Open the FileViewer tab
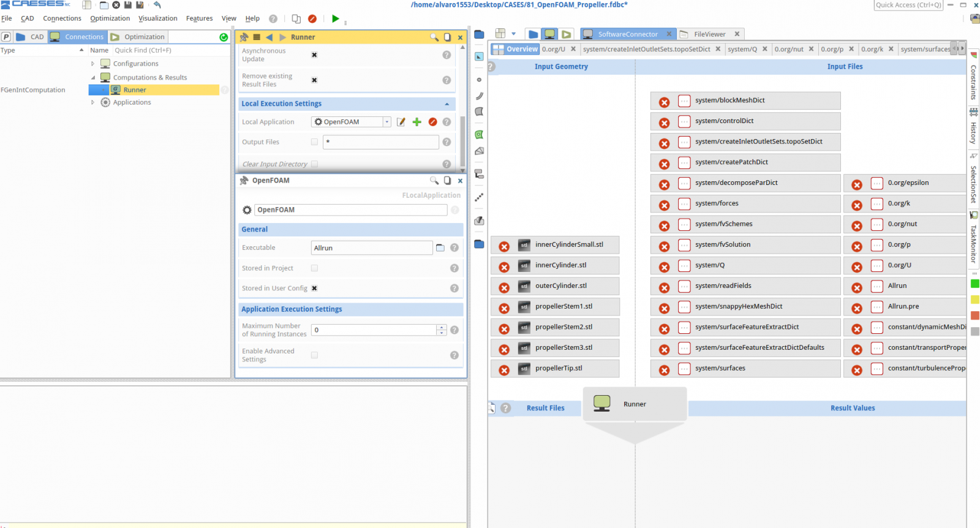The height and width of the screenshot is (528, 980). pos(710,34)
